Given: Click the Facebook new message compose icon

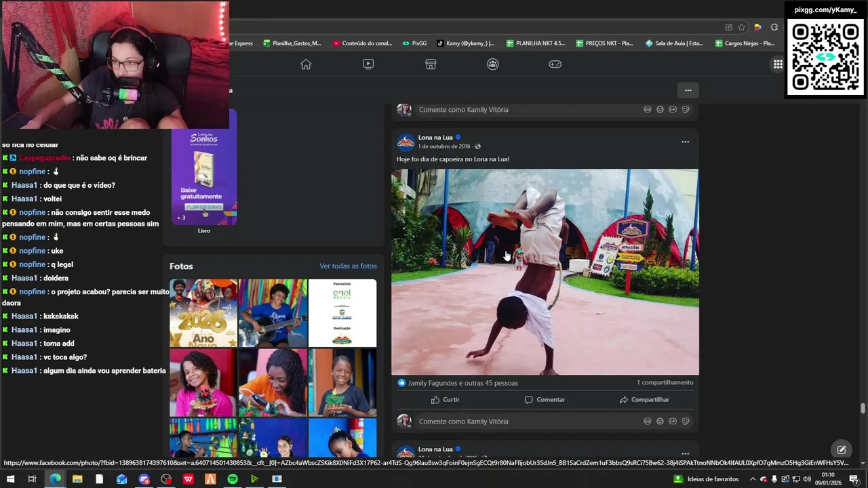Looking at the screenshot, I should 842,449.
